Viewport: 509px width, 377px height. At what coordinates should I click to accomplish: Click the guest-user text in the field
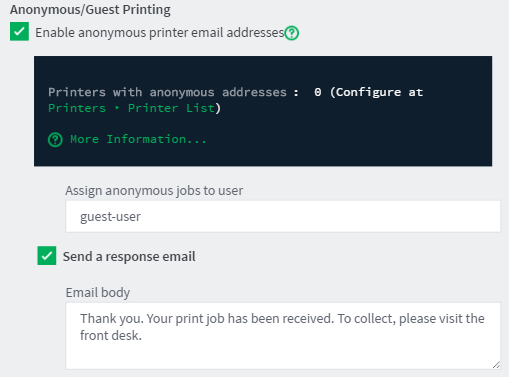coord(110,217)
